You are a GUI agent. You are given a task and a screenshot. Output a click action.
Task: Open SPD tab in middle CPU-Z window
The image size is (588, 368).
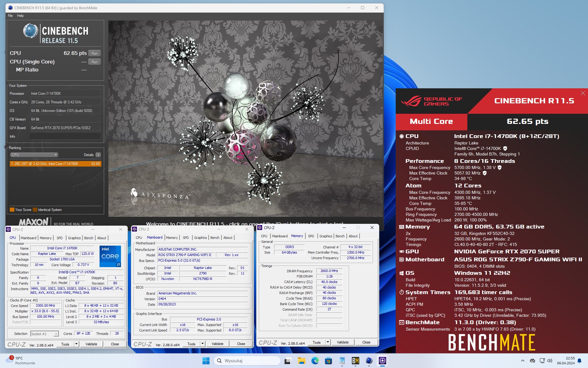coord(186,238)
